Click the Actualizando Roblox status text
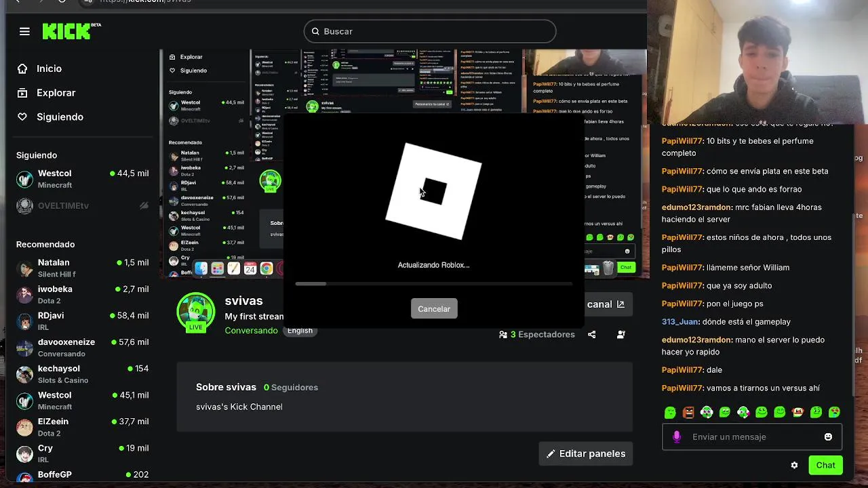This screenshot has height=488, width=868. [433, 265]
